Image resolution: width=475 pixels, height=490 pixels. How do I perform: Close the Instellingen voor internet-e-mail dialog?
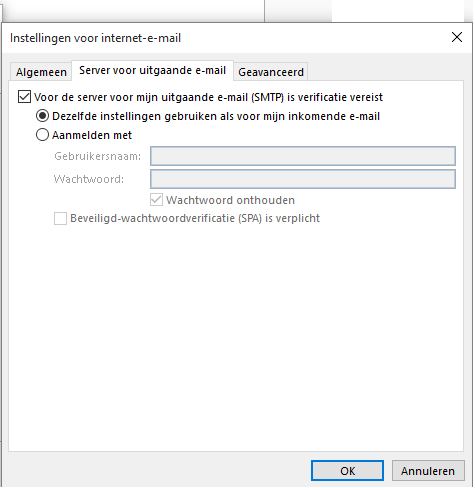pos(457,37)
